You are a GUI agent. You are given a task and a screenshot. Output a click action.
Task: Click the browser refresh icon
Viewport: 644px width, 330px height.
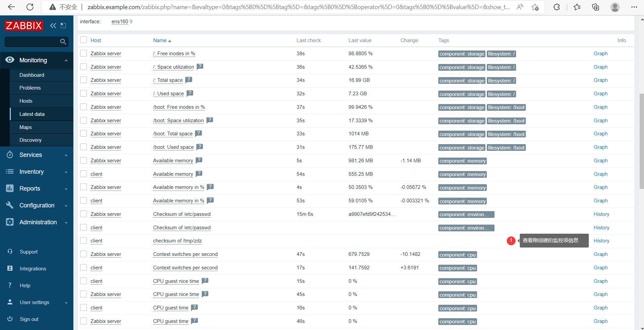(30, 7)
